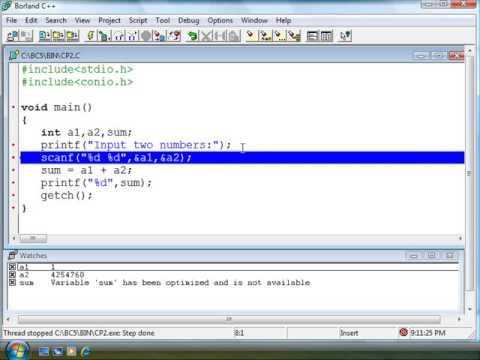Open the Debug menu
This screenshot has width=480, height=360.
click(189, 20)
